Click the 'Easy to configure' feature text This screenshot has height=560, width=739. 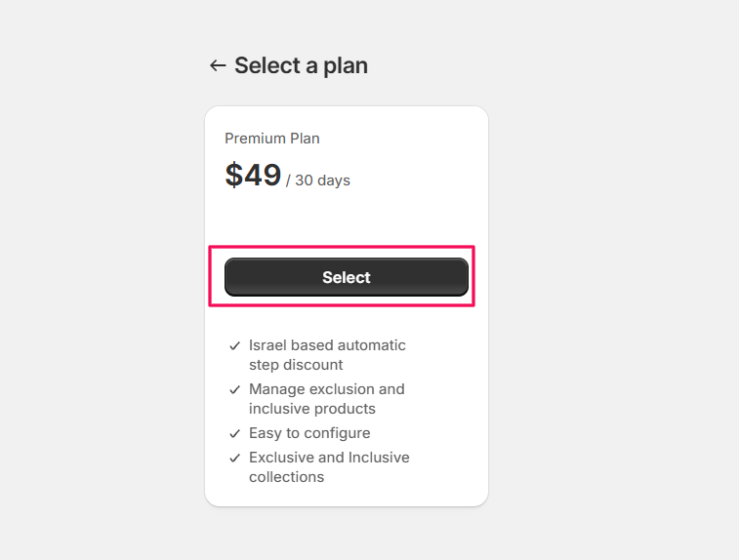pos(309,433)
